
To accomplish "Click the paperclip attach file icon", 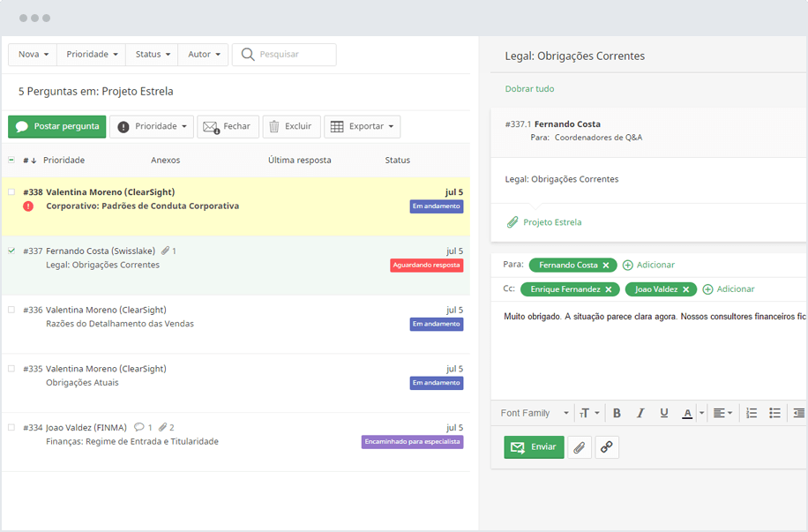I will tap(580, 447).
